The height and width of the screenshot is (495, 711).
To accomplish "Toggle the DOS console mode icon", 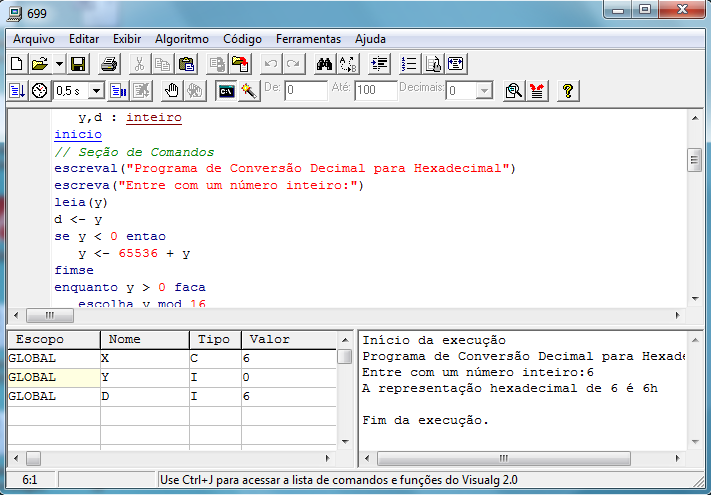I will (226, 91).
